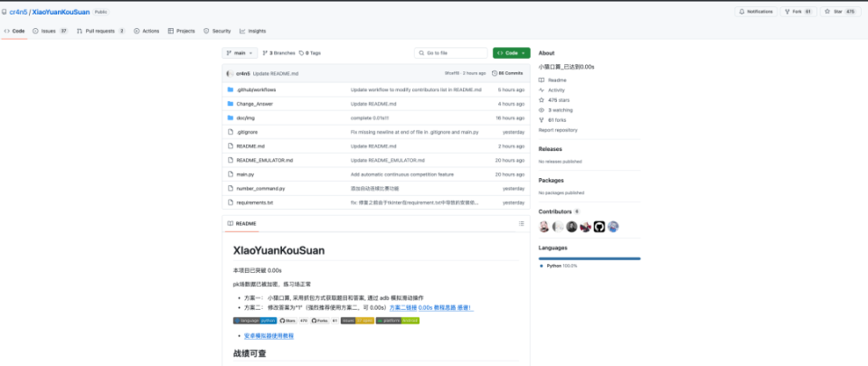Viewport: 868px width, 366px height.
Task: Click the language python badge in README
Action: click(255, 321)
